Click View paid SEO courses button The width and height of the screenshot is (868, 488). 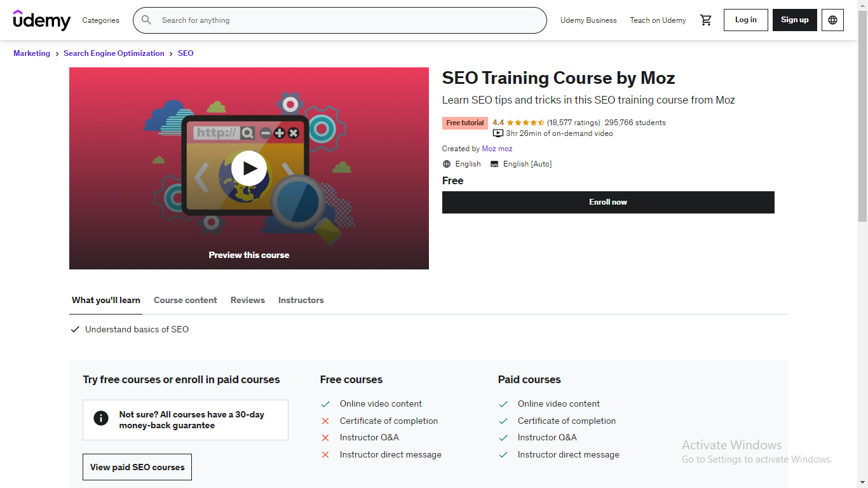(x=137, y=467)
